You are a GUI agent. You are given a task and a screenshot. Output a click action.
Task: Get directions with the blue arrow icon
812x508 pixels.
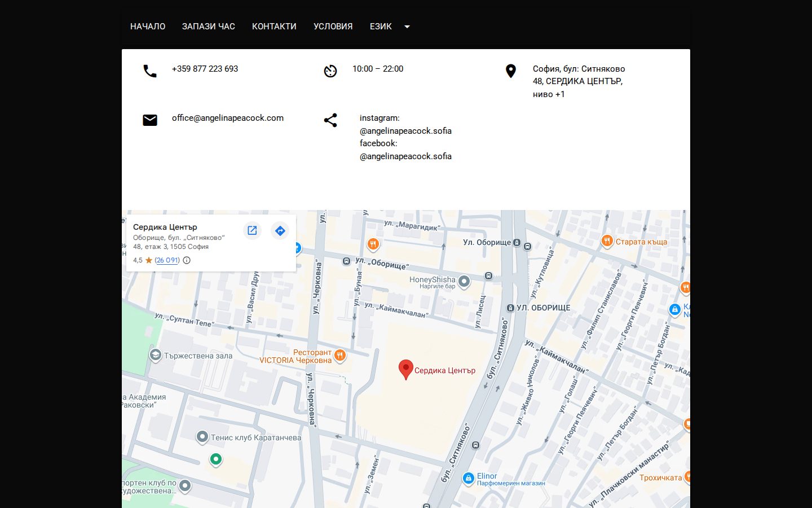pos(280,230)
